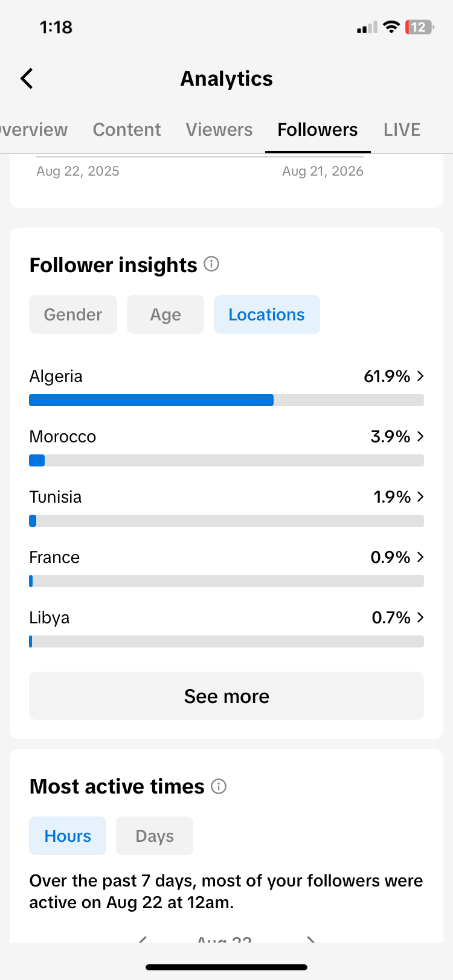453x980 pixels.
Task: Switch to the Content tab
Action: pos(127,130)
